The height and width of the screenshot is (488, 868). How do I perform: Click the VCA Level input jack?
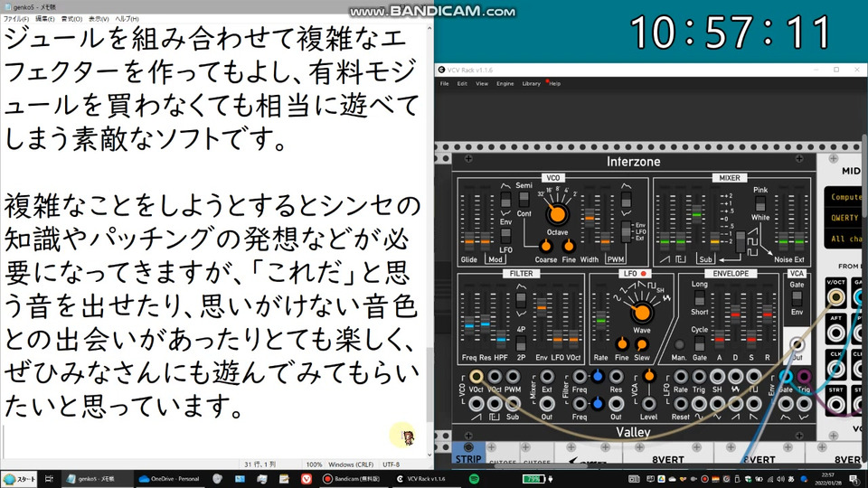649,404
